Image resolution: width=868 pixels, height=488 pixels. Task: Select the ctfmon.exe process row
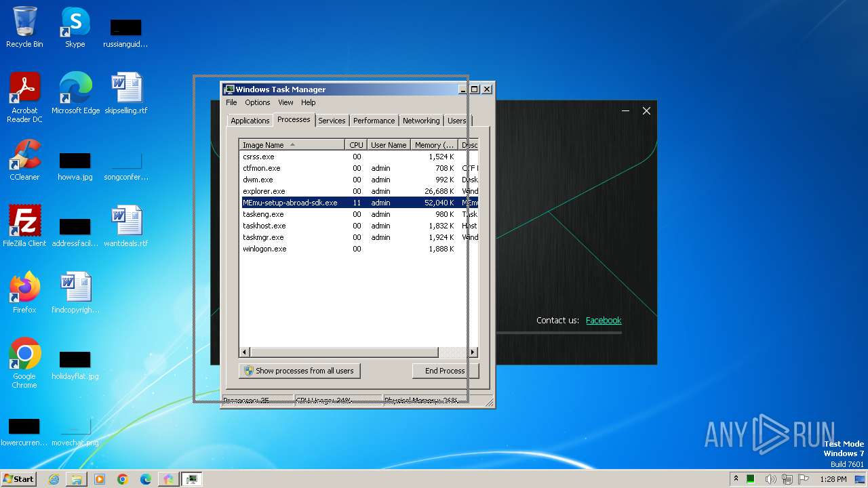[x=359, y=168]
